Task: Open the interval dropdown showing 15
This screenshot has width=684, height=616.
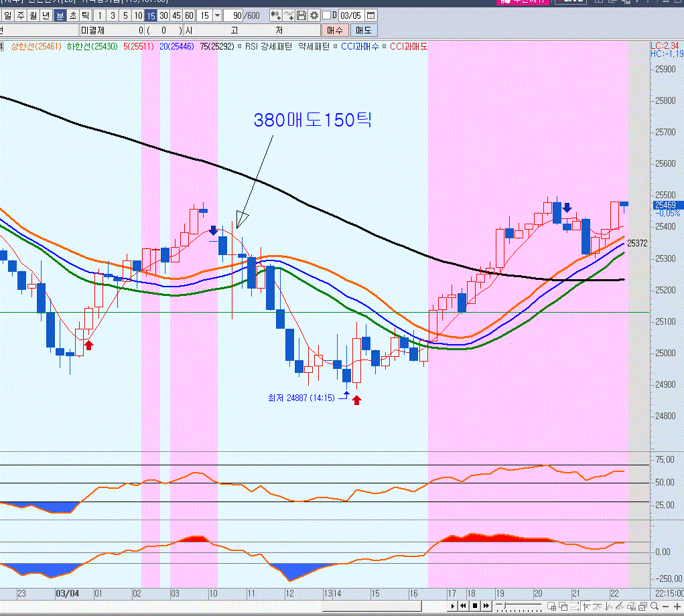Action: coord(216,15)
